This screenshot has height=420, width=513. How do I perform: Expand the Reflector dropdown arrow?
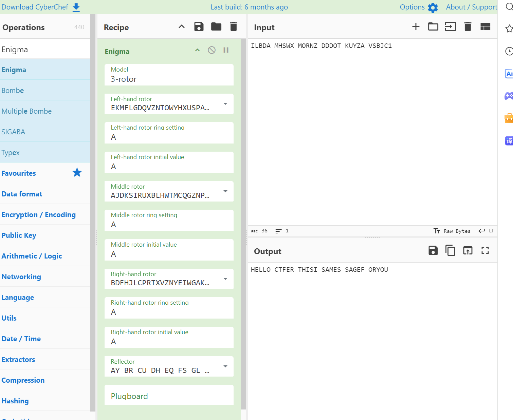click(225, 366)
